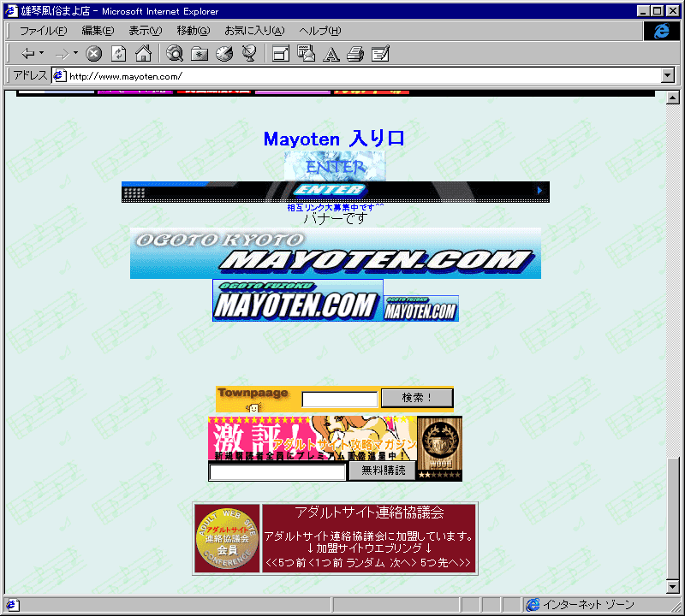This screenshot has height=616, width=685.
Task: Open the ファイル(F) menu
Action: 44,31
